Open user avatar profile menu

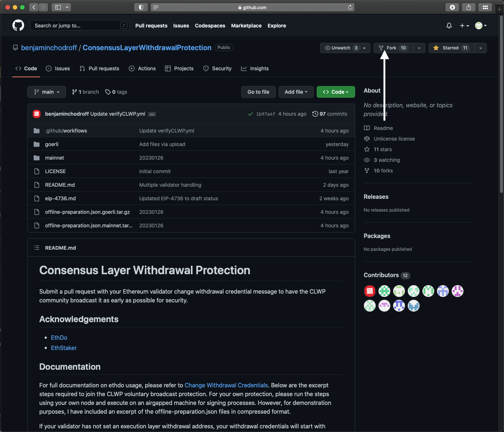click(481, 26)
